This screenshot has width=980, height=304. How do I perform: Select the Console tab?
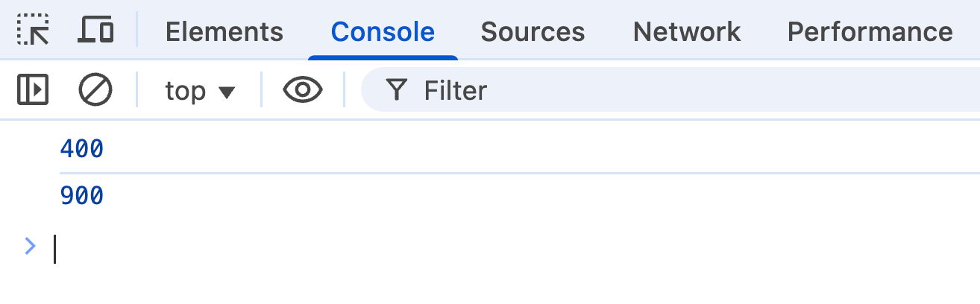(x=383, y=31)
